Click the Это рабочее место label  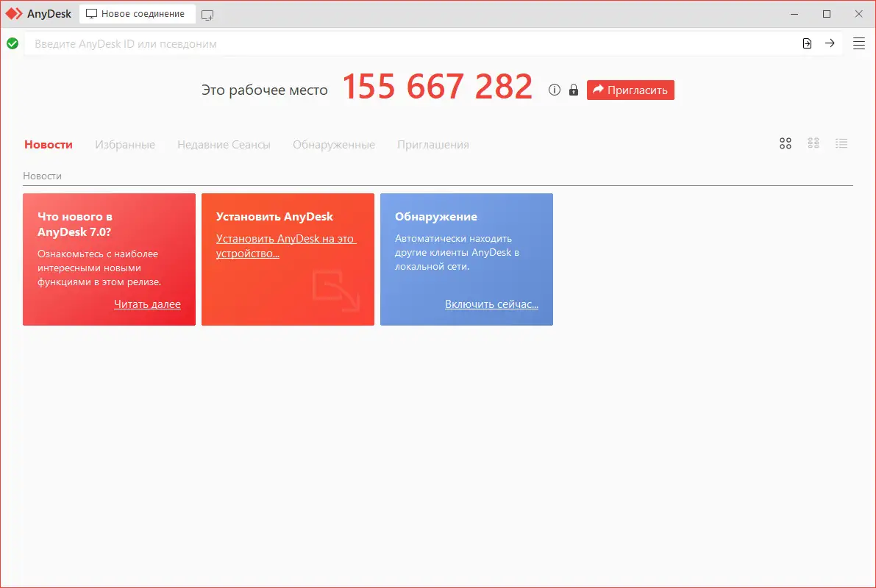pyautogui.click(x=264, y=90)
